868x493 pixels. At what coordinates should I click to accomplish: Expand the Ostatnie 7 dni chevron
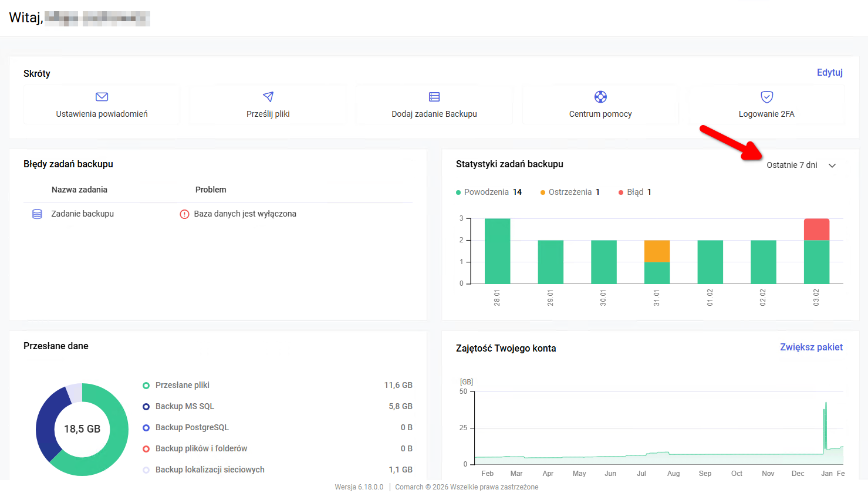pos(832,166)
